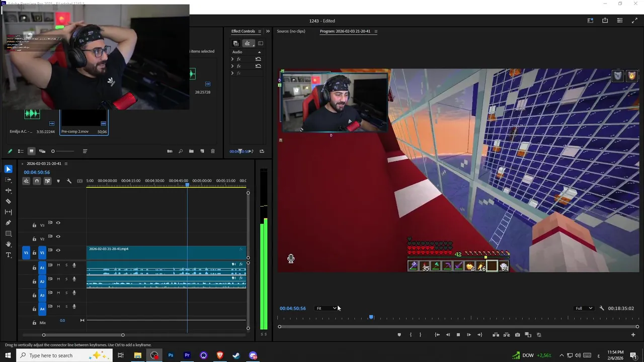Select the Hand tool
The width and height of the screenshot is (644, 362).
pyautogui.click(x=8, y=244)
